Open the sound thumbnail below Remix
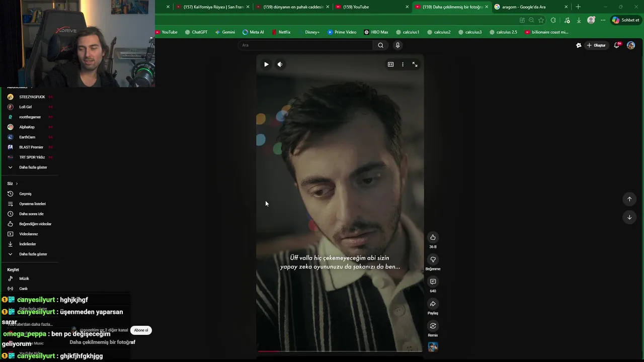 [x=433, y=347]
